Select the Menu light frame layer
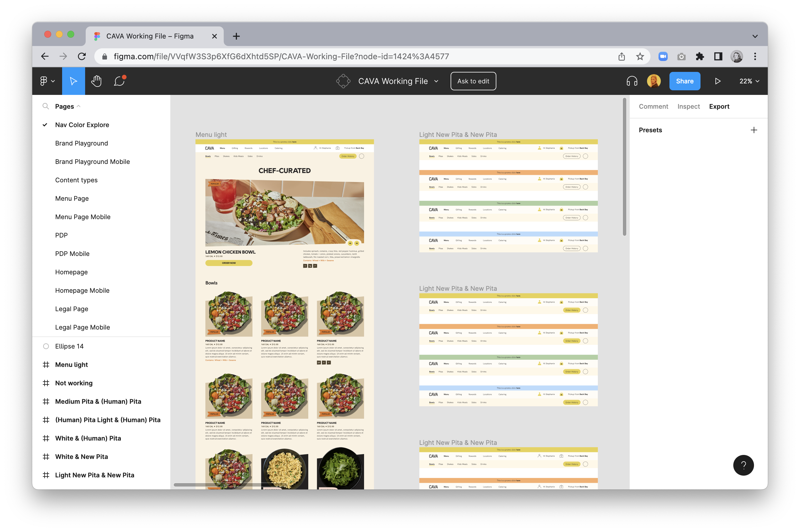The height and width of the screenshot is (532, 800). pos(101,364)
